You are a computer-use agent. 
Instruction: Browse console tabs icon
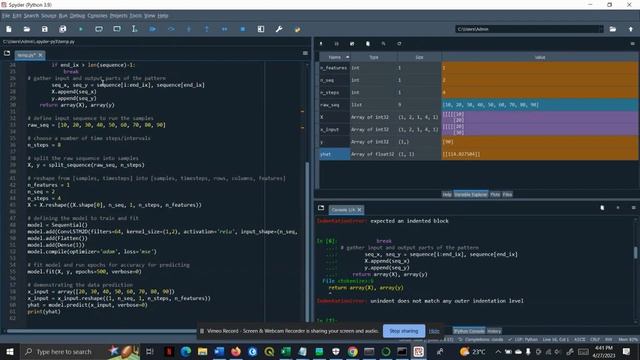coord(321,208)
